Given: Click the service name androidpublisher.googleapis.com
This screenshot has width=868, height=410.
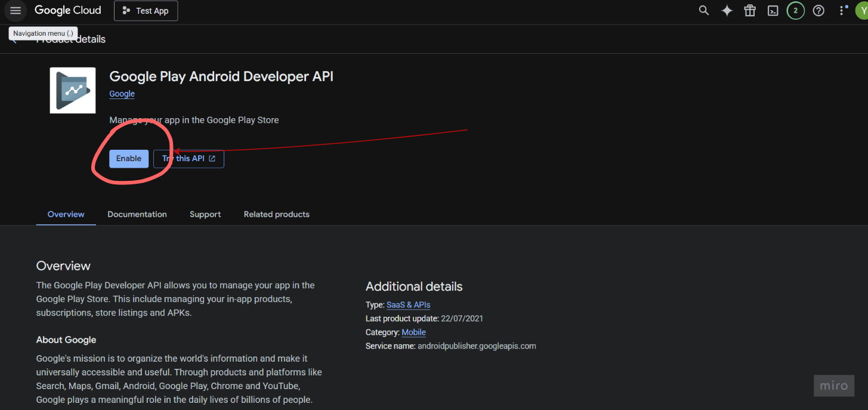Looking at the screenshot, I should pos(477,346).
